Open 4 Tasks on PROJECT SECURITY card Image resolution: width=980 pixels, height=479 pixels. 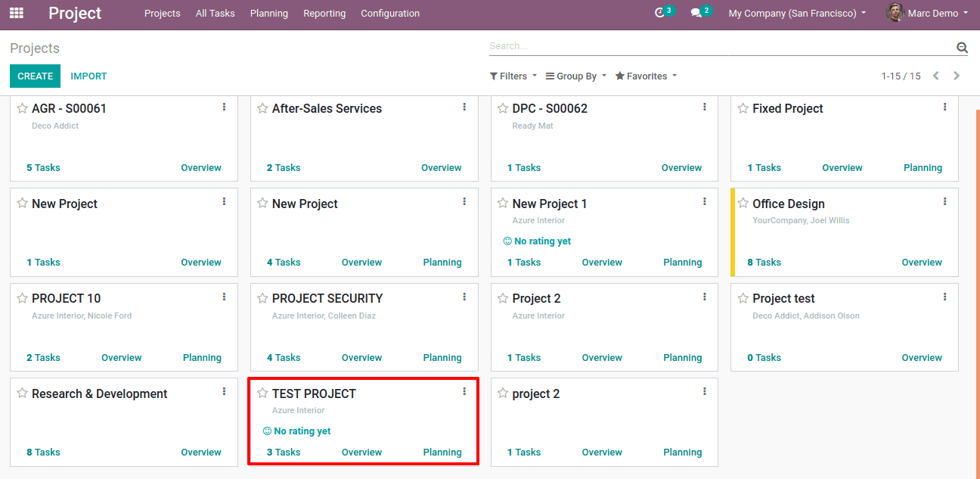[x=284, y=358]
